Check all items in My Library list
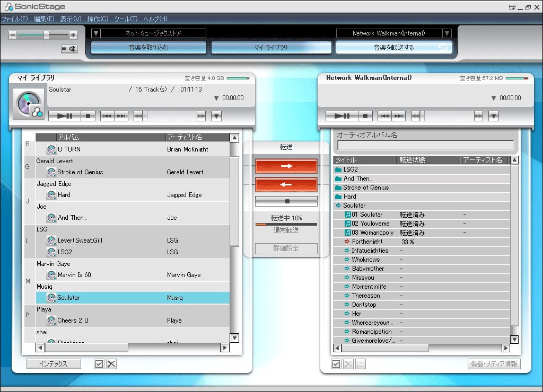 pyautogui.click(x=99, y=363)
